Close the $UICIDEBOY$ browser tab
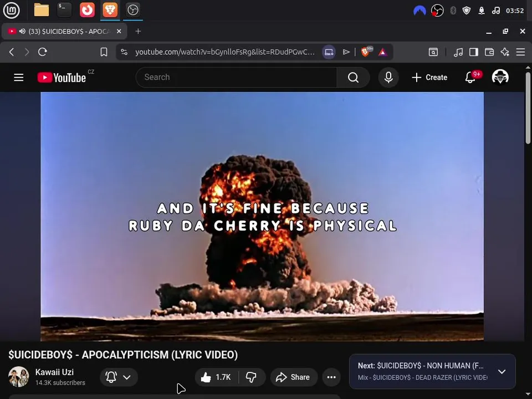Screen dimensions: 532x399 (119, 31)
